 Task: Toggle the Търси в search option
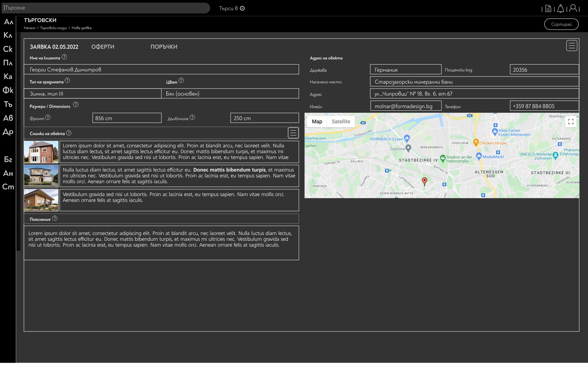242,8
